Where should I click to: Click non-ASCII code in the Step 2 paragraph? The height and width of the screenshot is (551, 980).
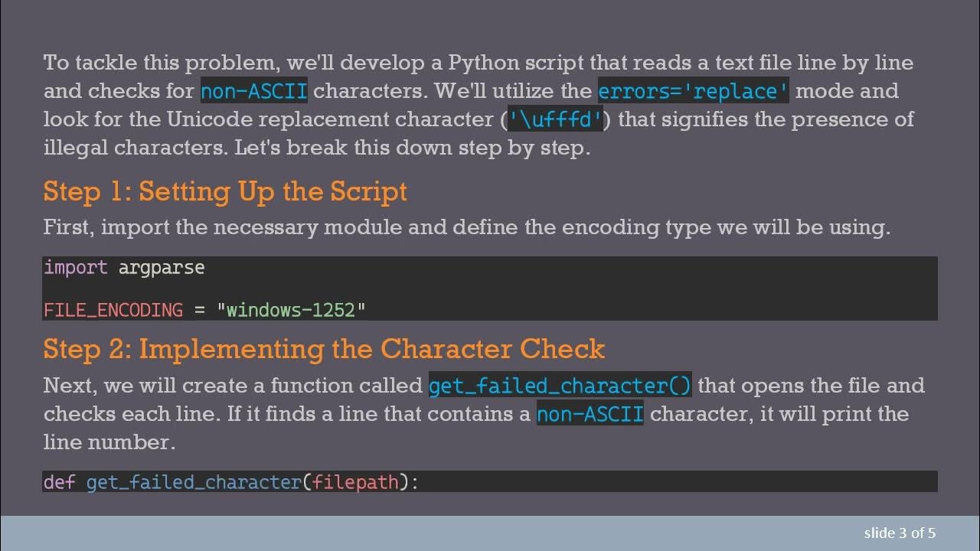(590, 415)
